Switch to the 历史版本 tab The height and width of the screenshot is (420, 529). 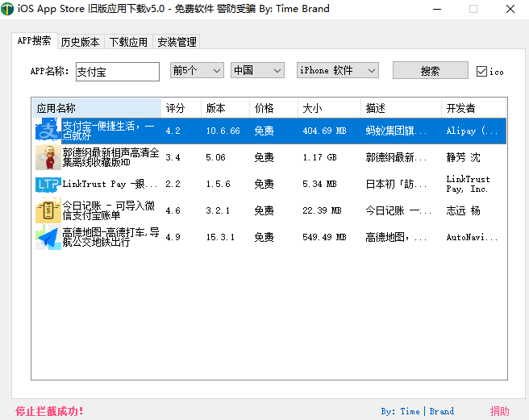tap(81, 42)
